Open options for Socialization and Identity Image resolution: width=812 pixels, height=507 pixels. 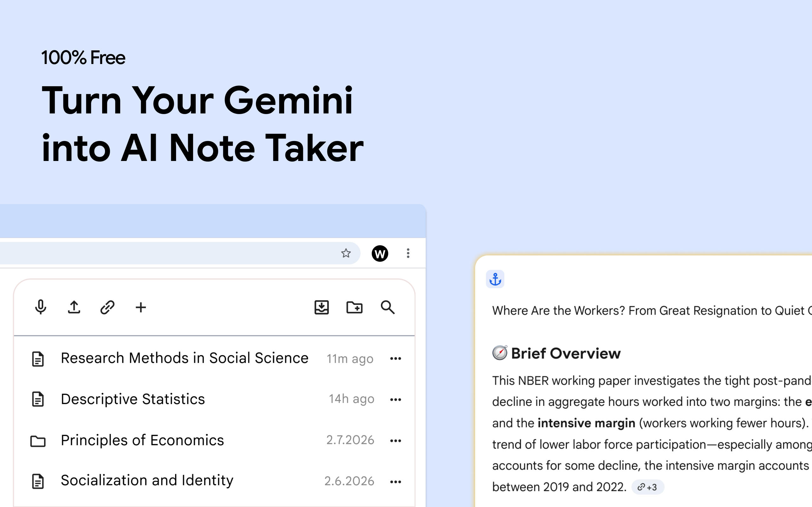pos(396,482)
